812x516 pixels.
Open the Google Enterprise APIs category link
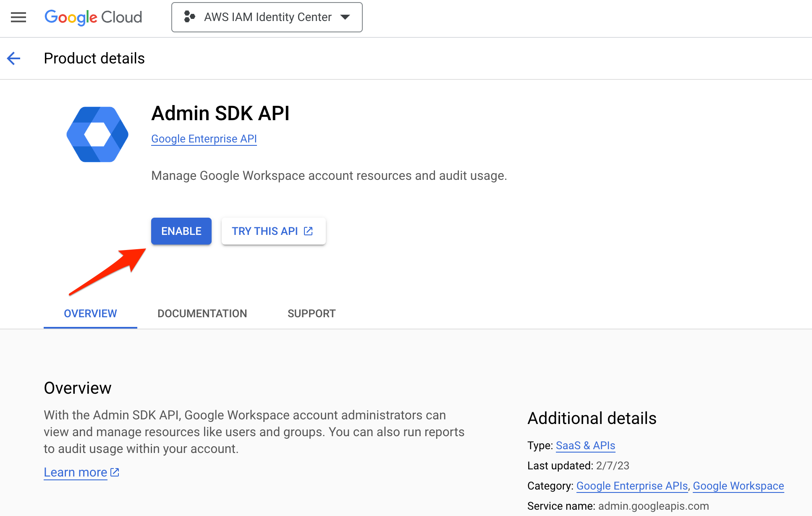[x=632, y=486]
